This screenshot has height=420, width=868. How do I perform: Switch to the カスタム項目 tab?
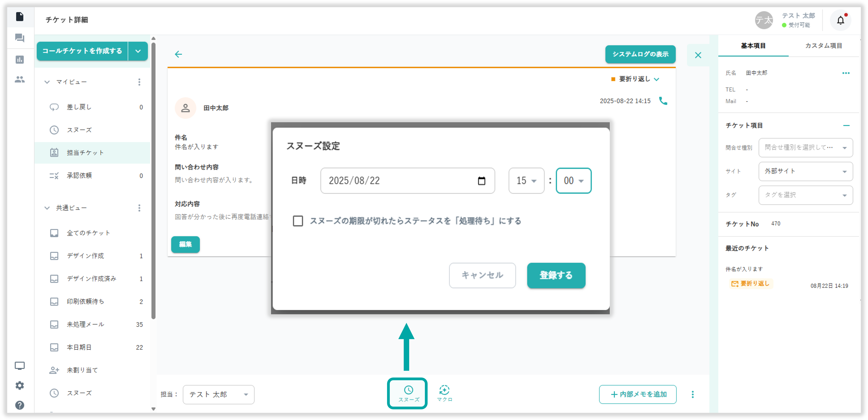pos(823,46)
